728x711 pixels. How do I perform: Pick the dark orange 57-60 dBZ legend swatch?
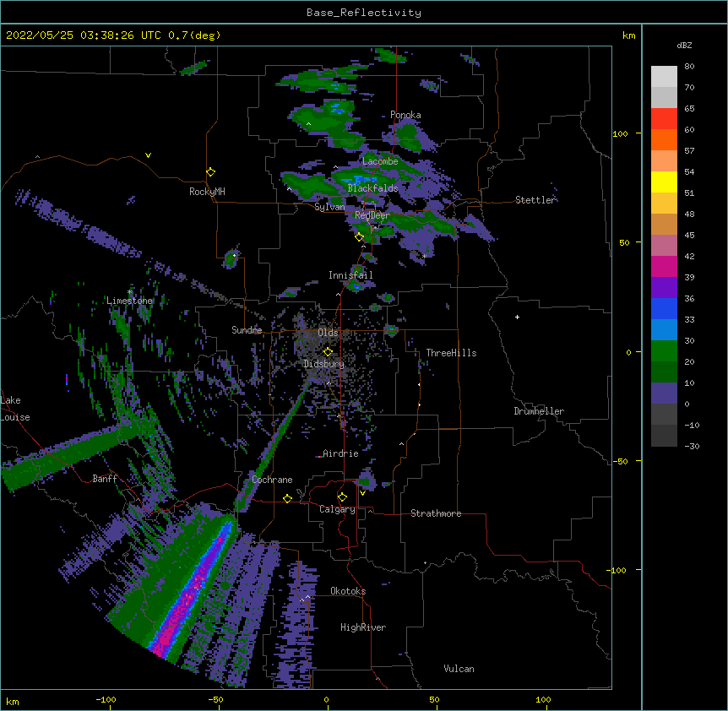[x=664, y=140]
